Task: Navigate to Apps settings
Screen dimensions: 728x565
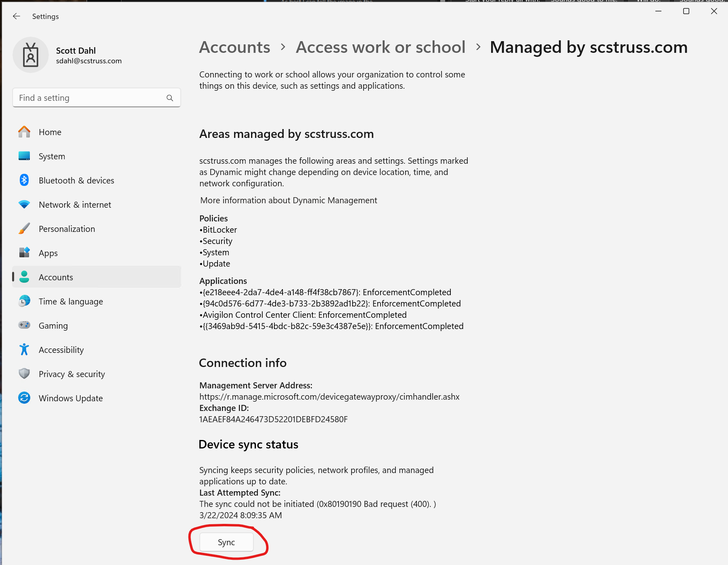Action: point(96,253)
